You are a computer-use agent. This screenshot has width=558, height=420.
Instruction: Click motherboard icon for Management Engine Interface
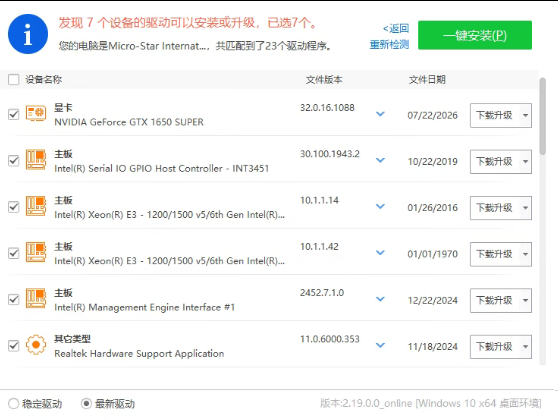click(36, 298)
